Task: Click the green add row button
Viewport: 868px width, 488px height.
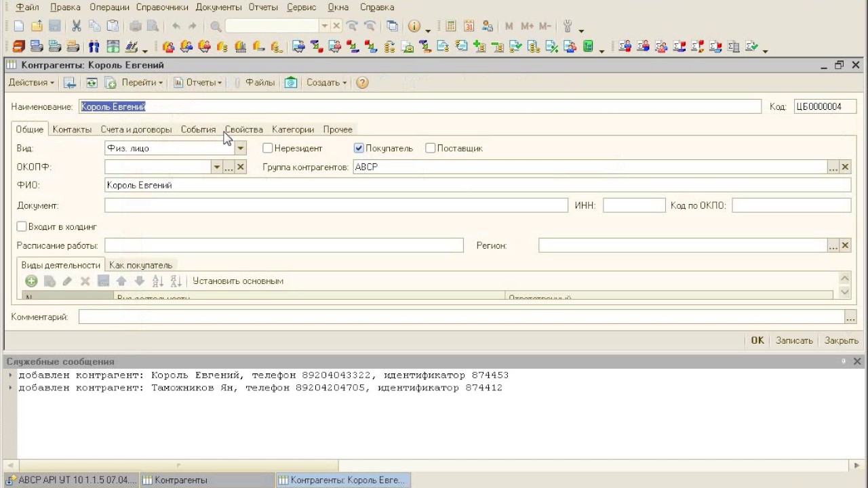Action: [x=31, y=281]
